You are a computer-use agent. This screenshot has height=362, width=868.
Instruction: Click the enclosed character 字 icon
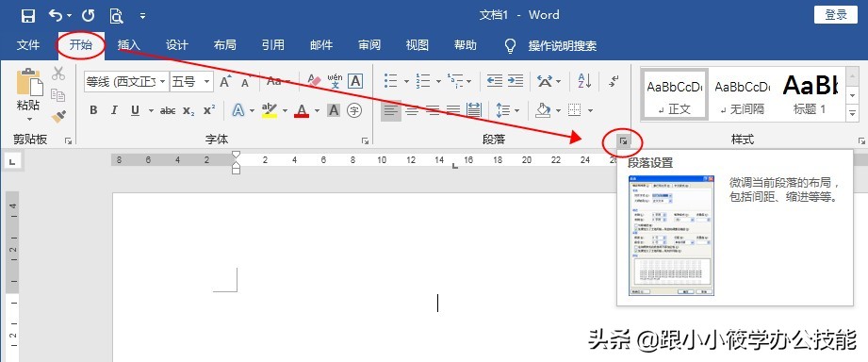pos(354,110)
